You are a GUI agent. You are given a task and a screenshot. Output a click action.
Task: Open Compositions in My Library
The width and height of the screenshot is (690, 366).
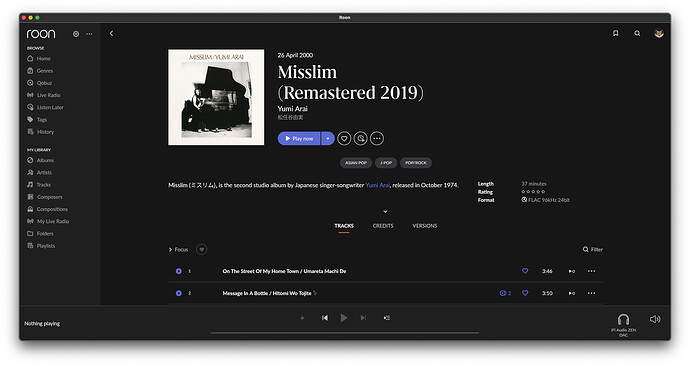pyautogui.click(x=47, y=209)
